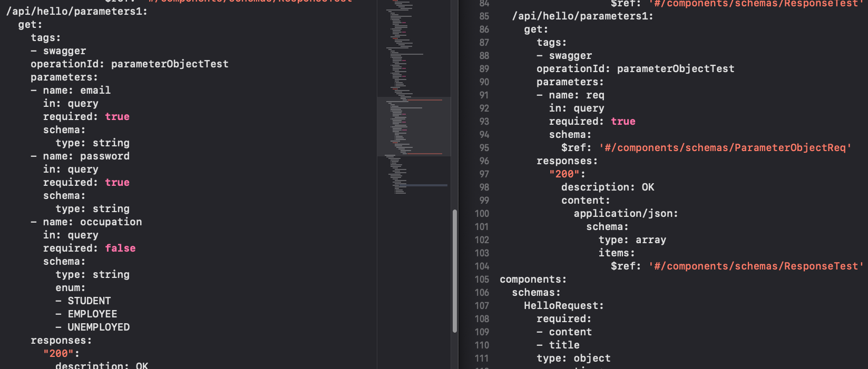Click the STUDENT enum entry
Image resolution: width=868 pixels, height=369 pixels.
(89, 301)
